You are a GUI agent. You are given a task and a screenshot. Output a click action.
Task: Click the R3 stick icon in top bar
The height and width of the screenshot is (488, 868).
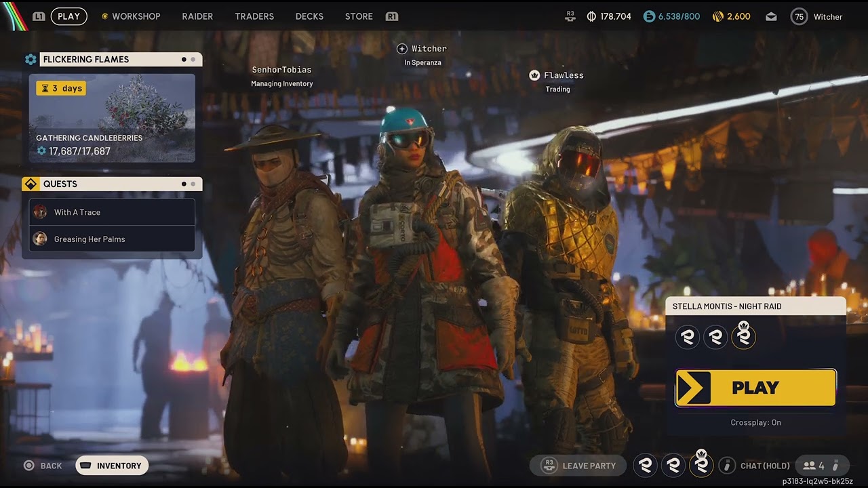570,16
